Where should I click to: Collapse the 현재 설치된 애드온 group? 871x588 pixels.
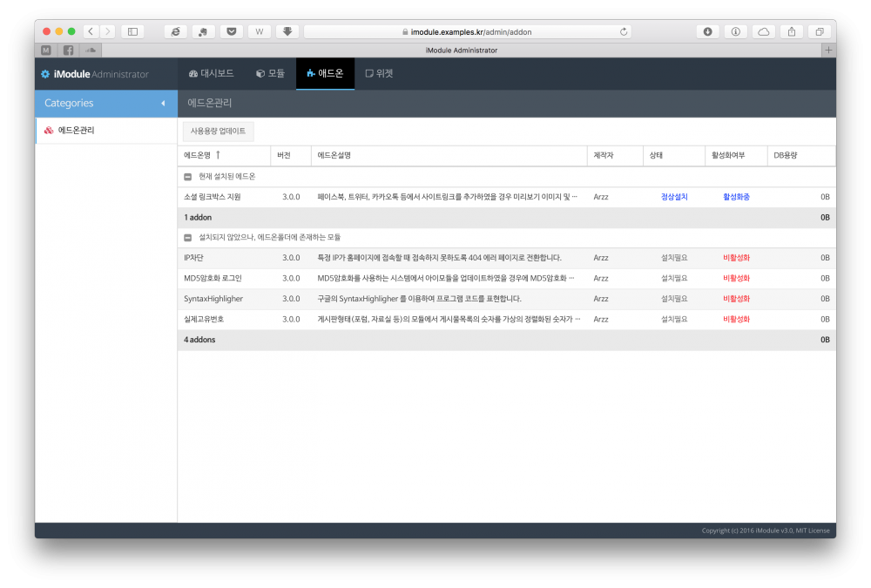[x=187, y=177]
